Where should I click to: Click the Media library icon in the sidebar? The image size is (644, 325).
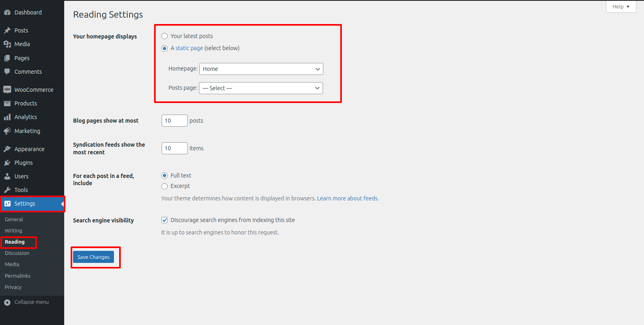click(x=7, y=44)
